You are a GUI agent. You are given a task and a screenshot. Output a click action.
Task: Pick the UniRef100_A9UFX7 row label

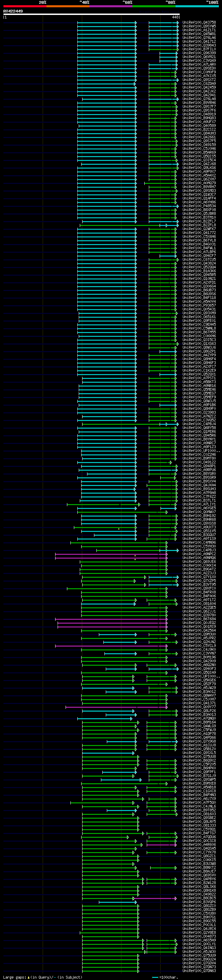[199, 122]
